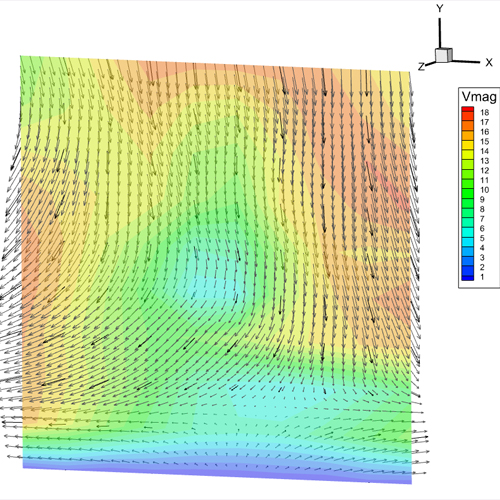Viewport: 500px width, 500px height.
Task: Click legend value 7
Action: coord(482,219)
